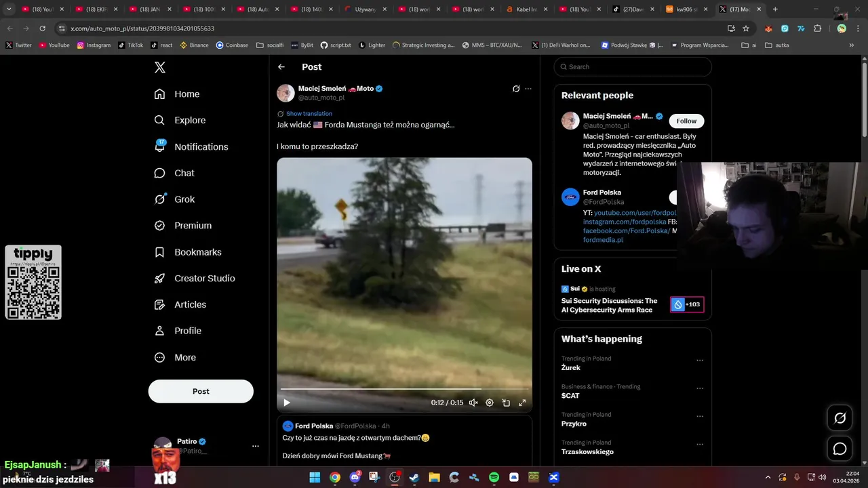
Task: Open Creator Studio
Action: (195, 279)
